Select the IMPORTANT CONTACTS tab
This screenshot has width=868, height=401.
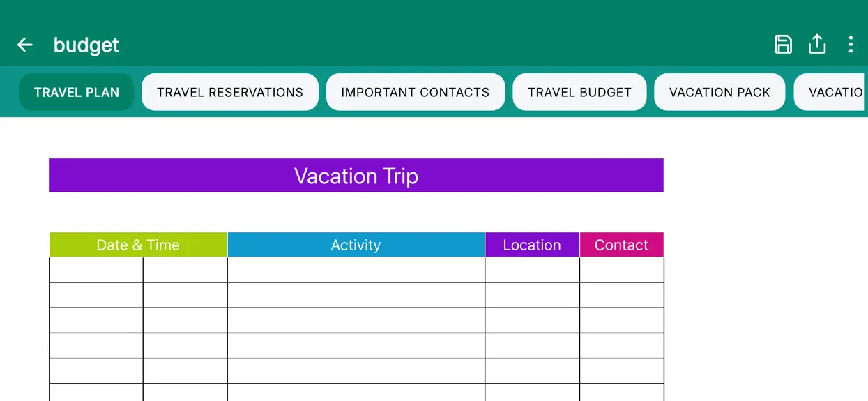point(416,92)
